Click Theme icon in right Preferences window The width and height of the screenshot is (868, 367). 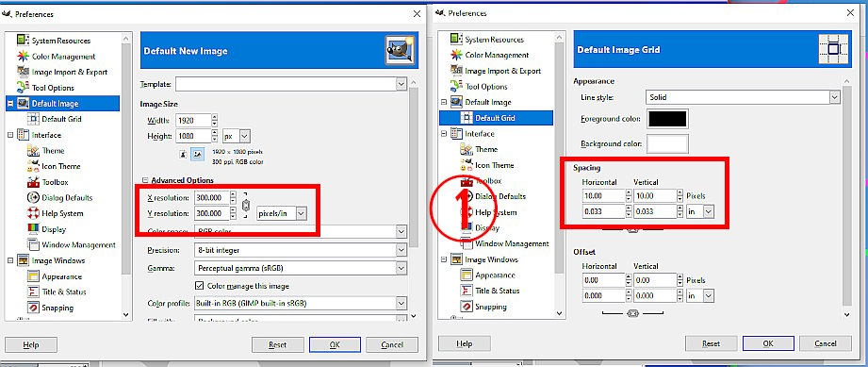click(x=467, y=149)
